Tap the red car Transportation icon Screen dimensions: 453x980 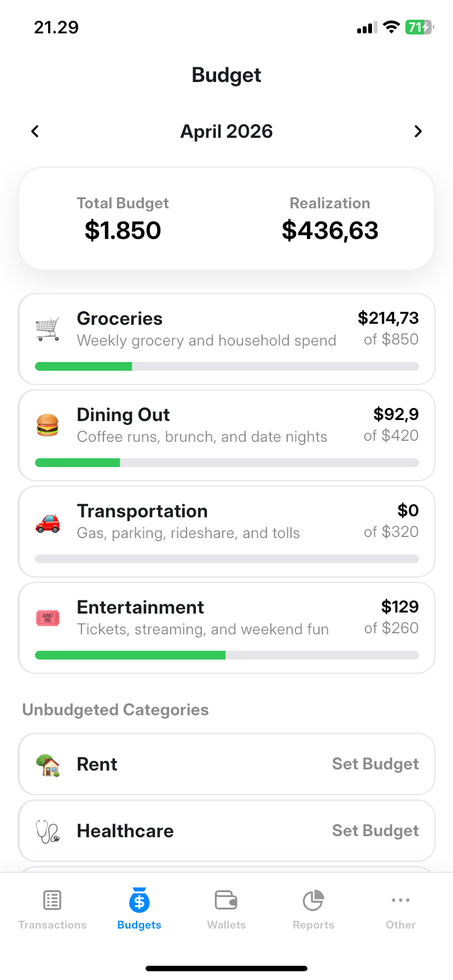[x=48, y=522]
